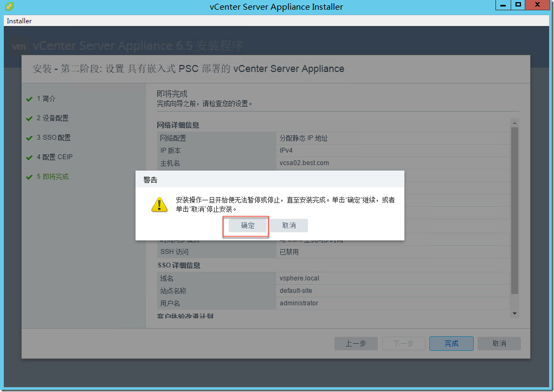Open the Installer menu
Viewport: 554px width, 392px height.
(x=19, y=21)
